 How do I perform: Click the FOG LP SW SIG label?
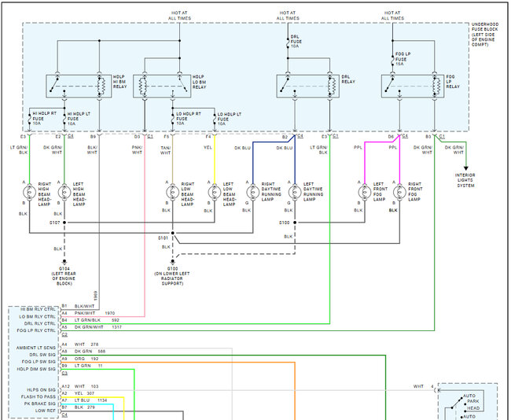(39, 362)
